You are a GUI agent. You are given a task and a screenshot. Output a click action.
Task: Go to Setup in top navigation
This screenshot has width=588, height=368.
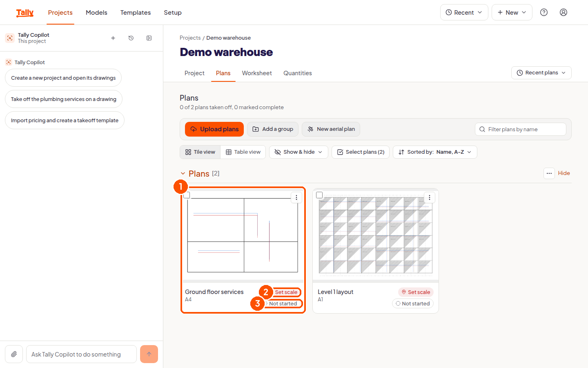pos(173,13)
